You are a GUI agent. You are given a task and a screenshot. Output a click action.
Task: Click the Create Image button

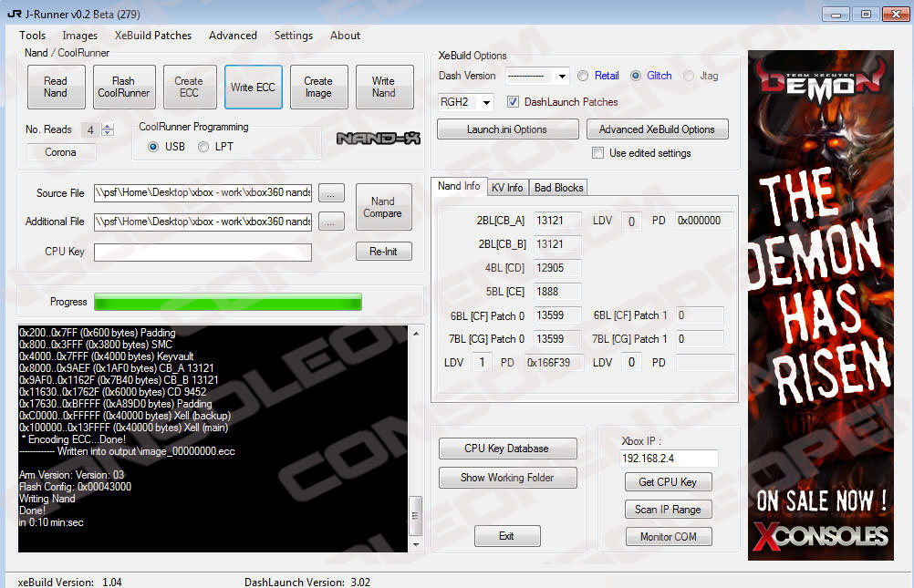pos(319,87)
